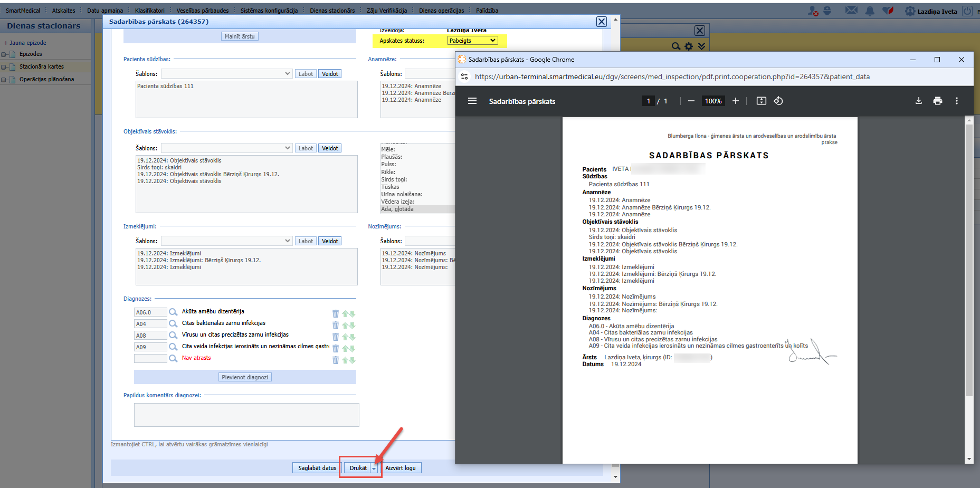Open the Dienas operācijas menu
Viewport: 980px width, 488px height.
(442, 11)
